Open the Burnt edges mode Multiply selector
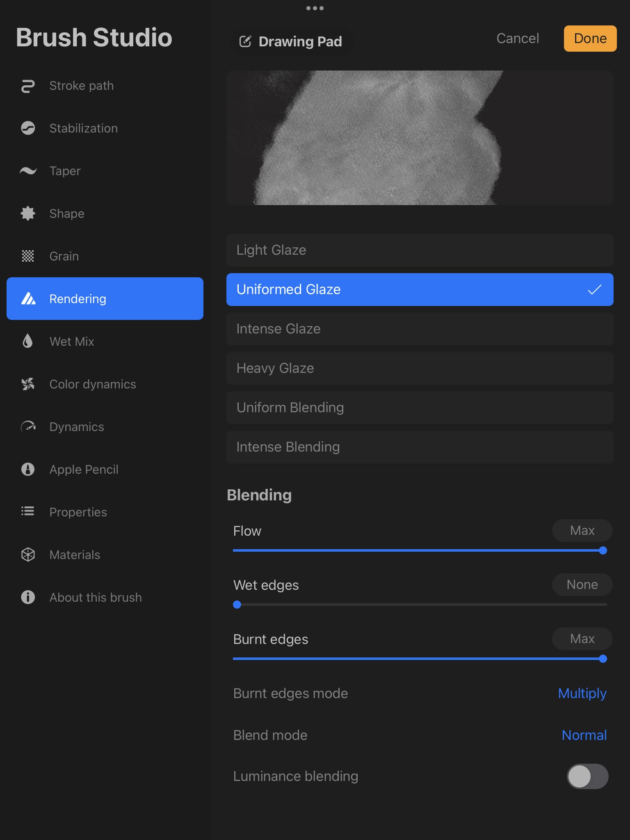 point(582,693)
